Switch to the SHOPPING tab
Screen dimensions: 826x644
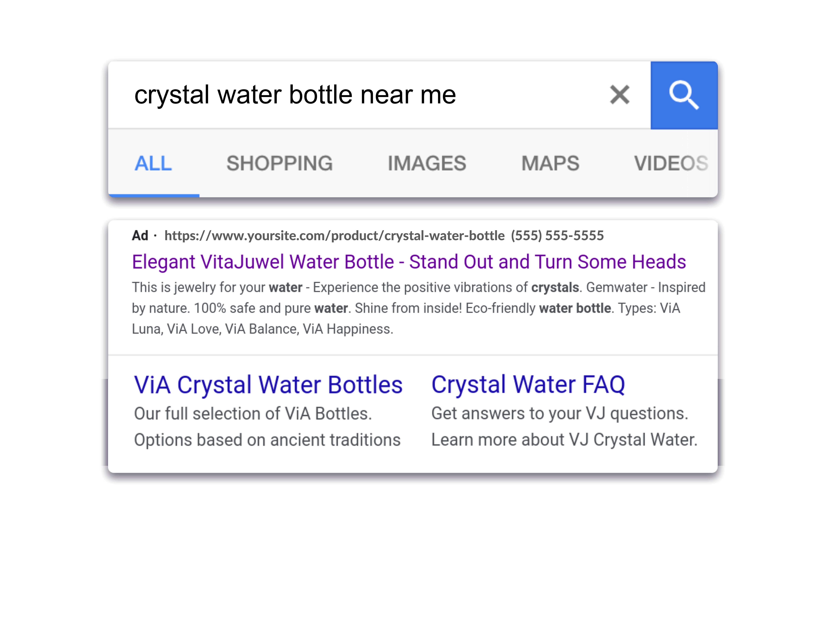pos(279,163)
